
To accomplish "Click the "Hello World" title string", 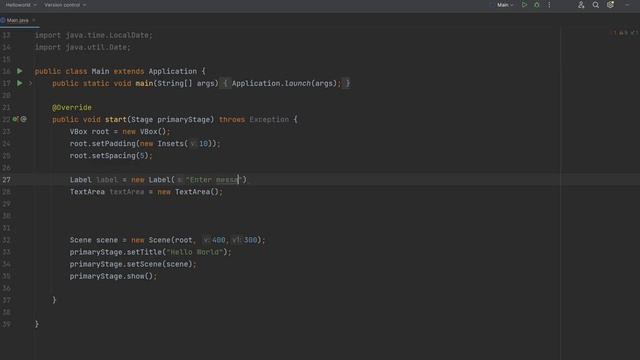I will (195, 252).
